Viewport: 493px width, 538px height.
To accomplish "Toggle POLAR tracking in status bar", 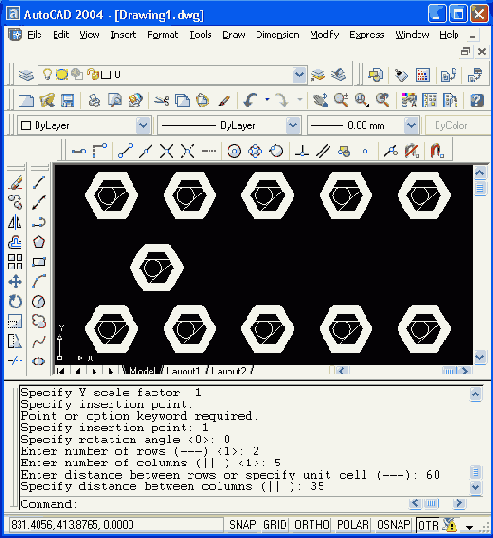I will pyautogui.click(x=353, y=525).
